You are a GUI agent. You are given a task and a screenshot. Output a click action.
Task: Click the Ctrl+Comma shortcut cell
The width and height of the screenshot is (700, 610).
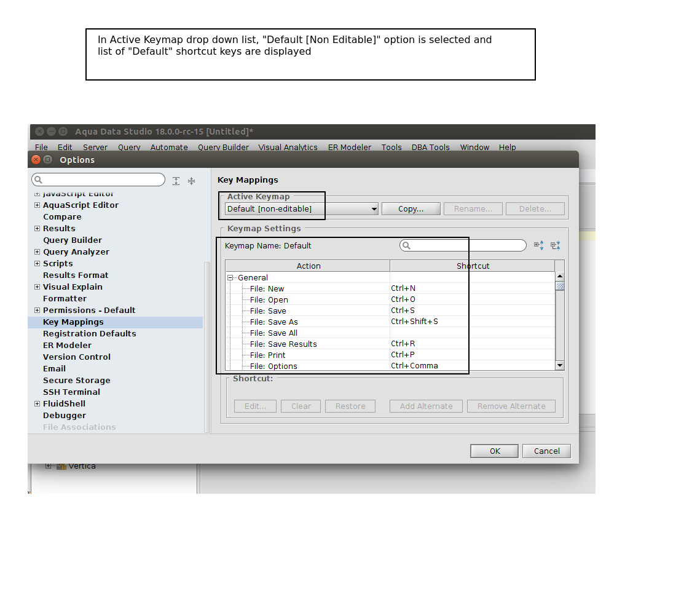coord(473,366)
